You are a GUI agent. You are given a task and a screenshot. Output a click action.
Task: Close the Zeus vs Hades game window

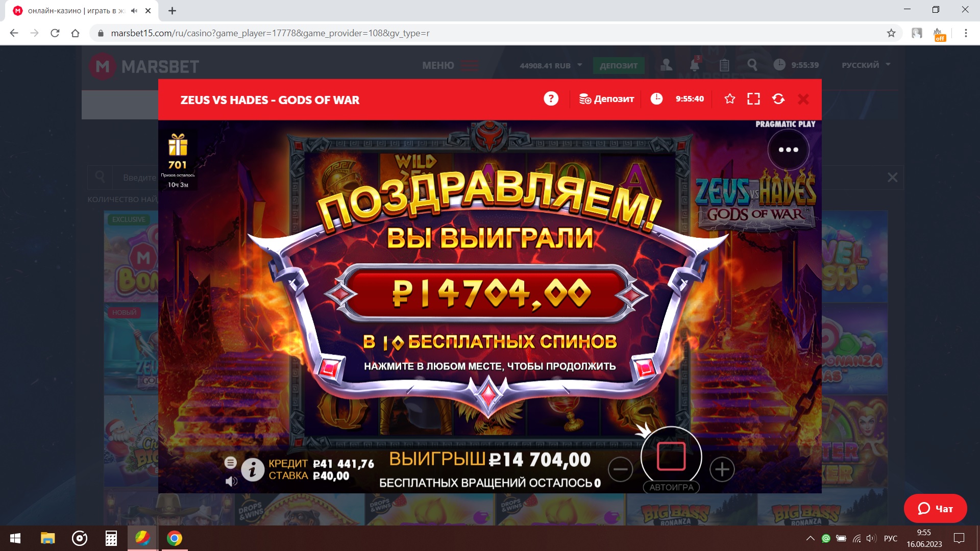pos(803,99)
